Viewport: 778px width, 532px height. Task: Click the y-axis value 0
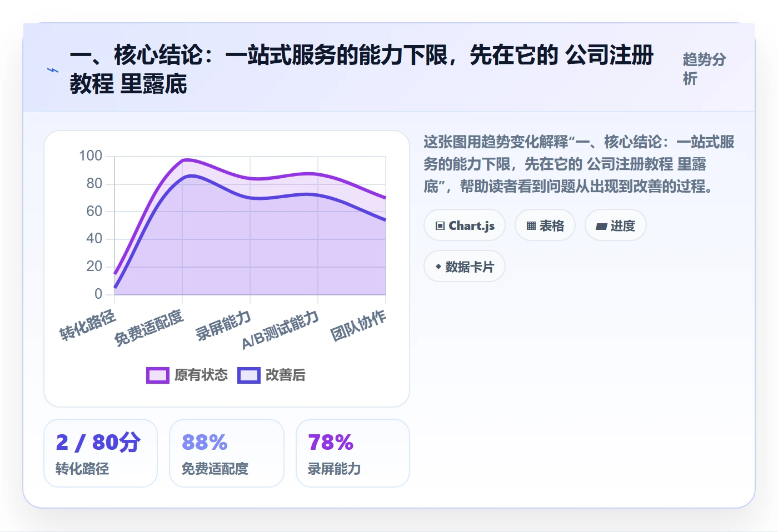click(98, 294)
